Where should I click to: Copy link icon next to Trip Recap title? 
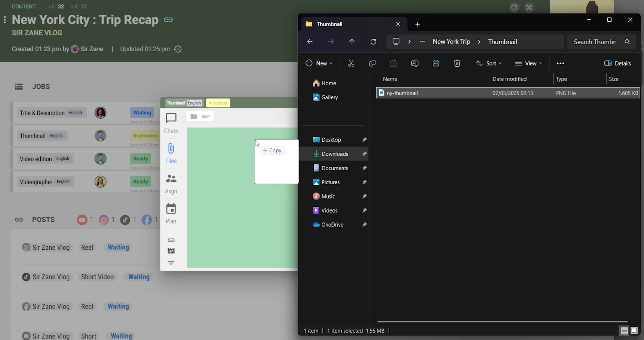168,20
